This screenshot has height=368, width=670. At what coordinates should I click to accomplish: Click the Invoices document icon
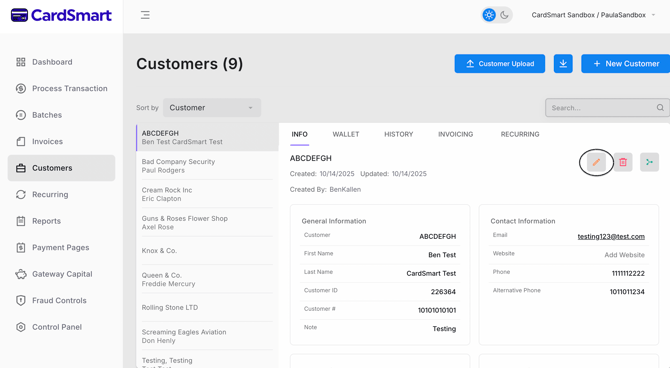[x=21, y=141]
